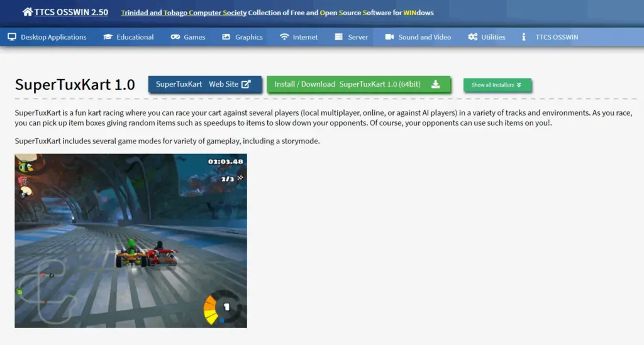Click the image icon for Graphics
The height and width of the screenshot is (345, 644).
[x=226, y=37]
